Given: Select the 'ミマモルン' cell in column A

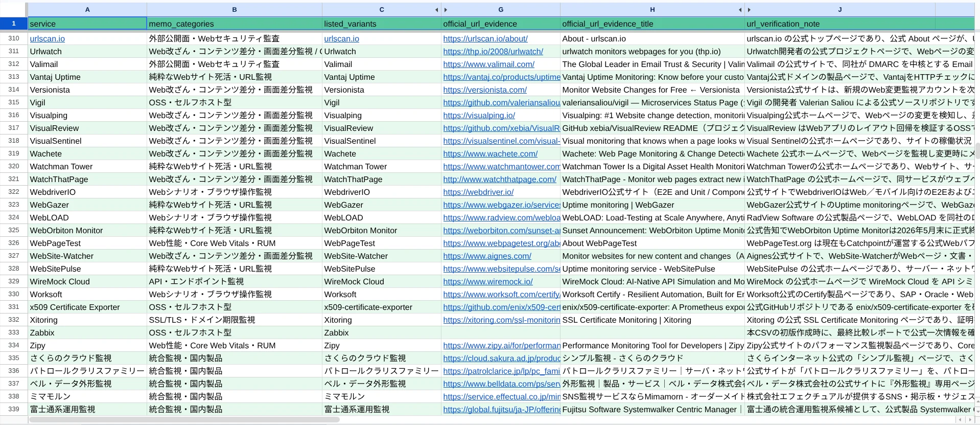Looking at the screenshot, I should (x=87, y=396).
